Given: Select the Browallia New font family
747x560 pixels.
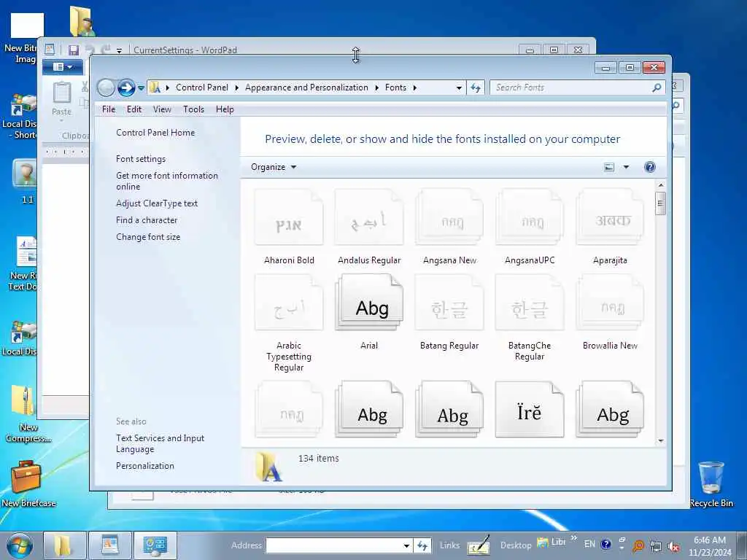Looking at the screenshot, I should pyautogui.click(x=611, y=312).
